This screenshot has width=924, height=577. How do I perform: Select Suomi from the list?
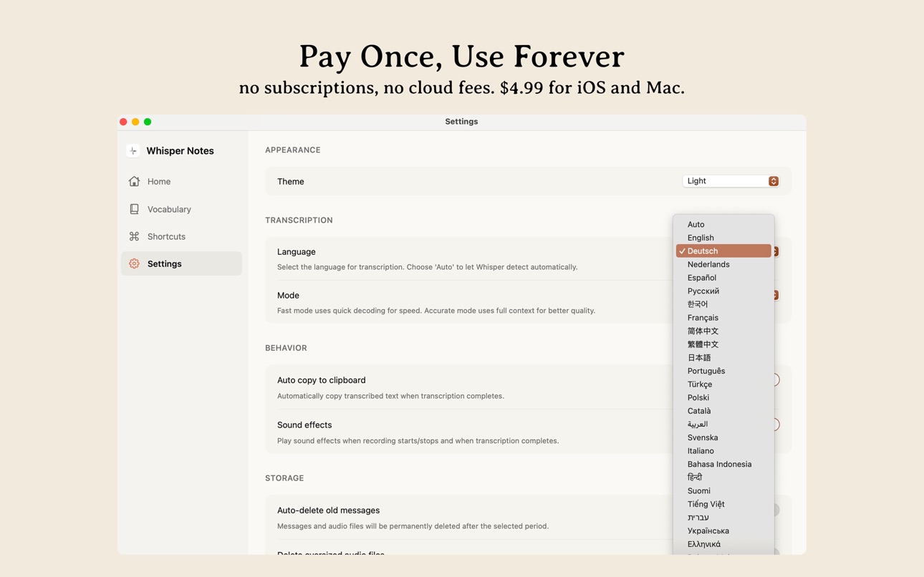coord(723,490)
